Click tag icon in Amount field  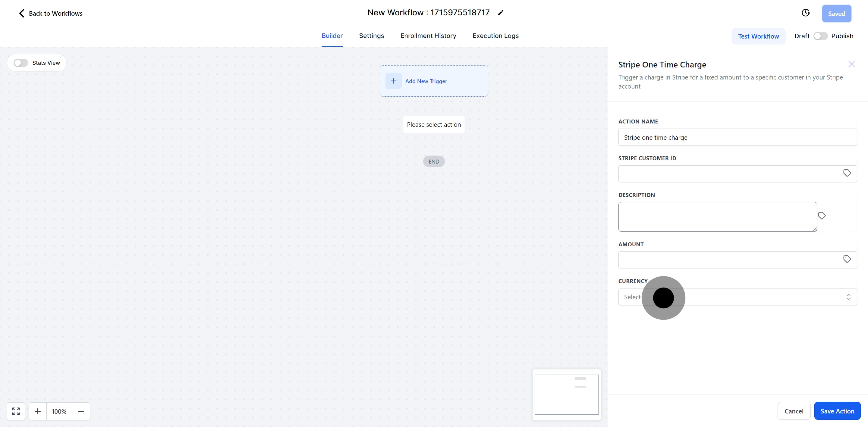(x=847, y=259)
